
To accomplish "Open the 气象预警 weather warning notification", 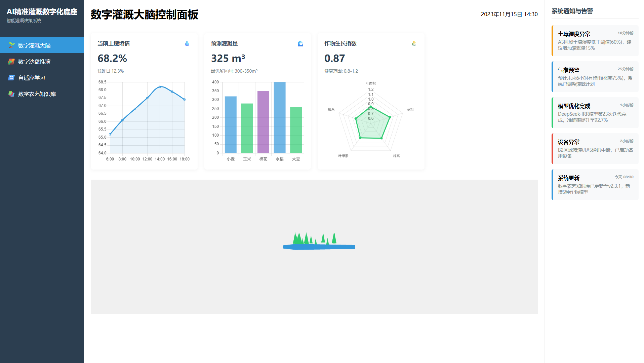I will coord(595,77).
